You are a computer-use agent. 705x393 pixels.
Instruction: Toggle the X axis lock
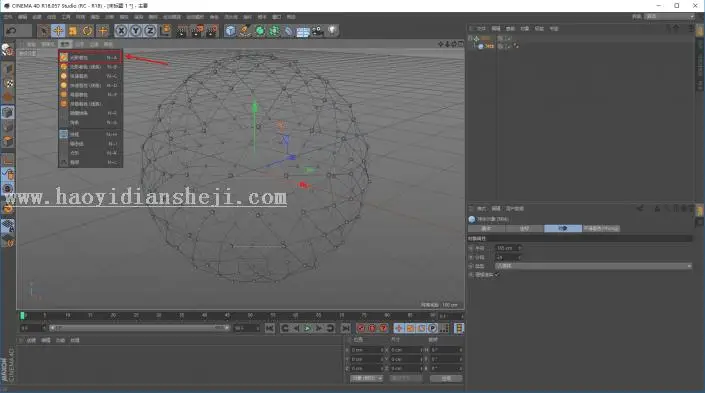click(x=121, y=31)
